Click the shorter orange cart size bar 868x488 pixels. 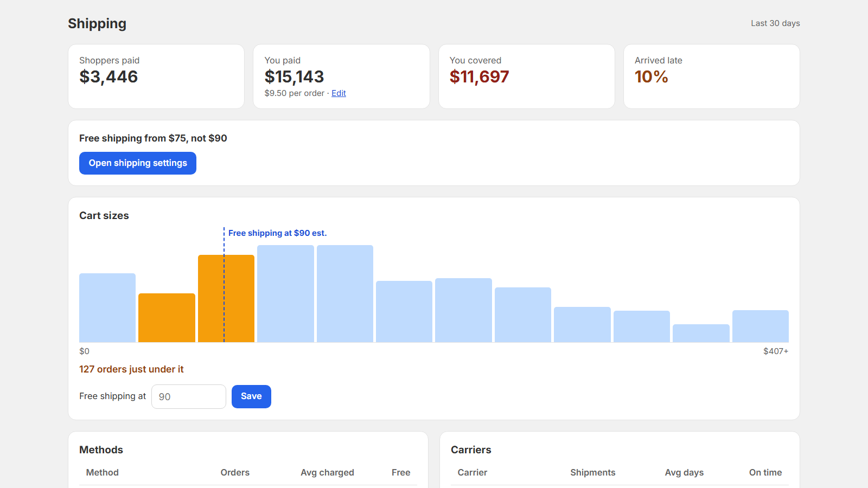(167, 318)
